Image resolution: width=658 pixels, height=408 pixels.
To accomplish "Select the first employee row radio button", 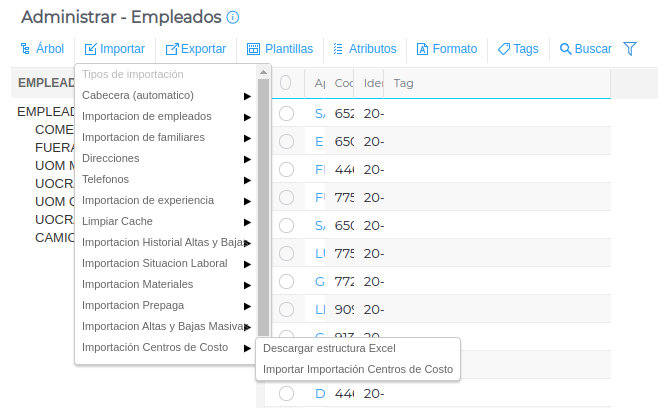I will (287, 114).
